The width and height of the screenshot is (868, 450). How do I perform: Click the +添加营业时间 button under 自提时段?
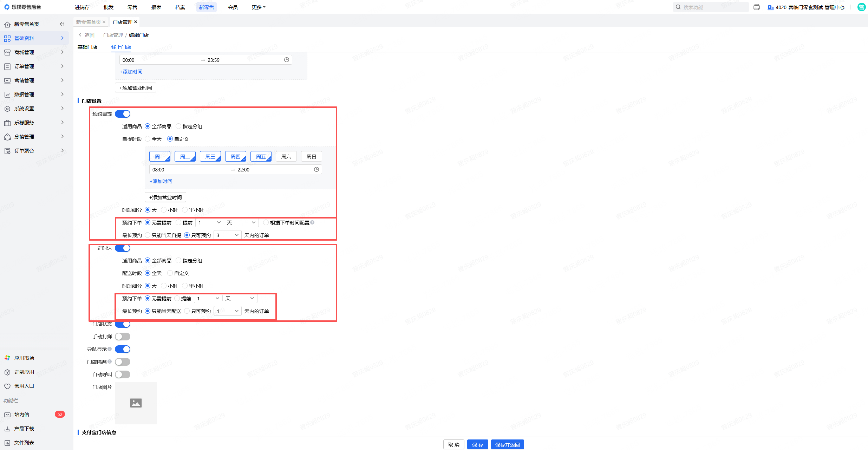(x=165, y=197)
